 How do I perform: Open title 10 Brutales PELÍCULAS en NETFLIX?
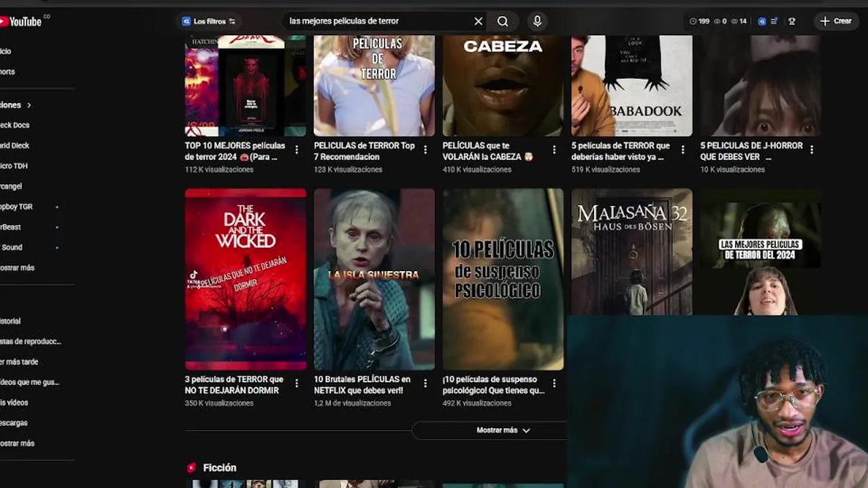(362, 385)
